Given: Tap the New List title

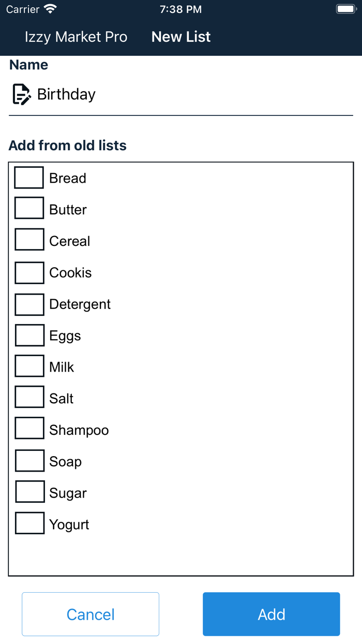Looking at the screenshot, I should click(x=181, y=37).
